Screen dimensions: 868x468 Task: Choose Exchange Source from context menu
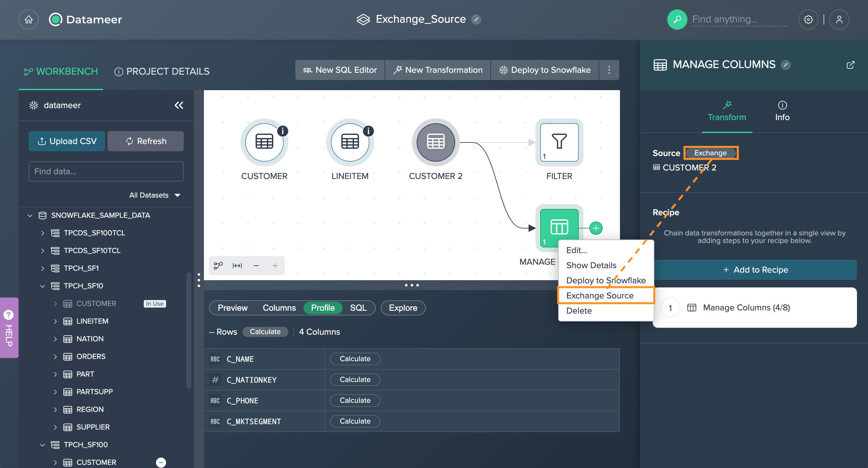(606, 296)
